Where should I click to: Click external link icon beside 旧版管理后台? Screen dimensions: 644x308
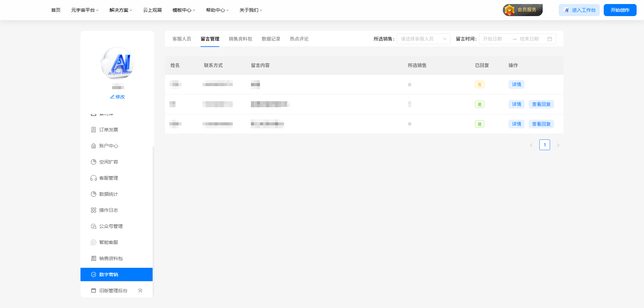coord(140,291)
